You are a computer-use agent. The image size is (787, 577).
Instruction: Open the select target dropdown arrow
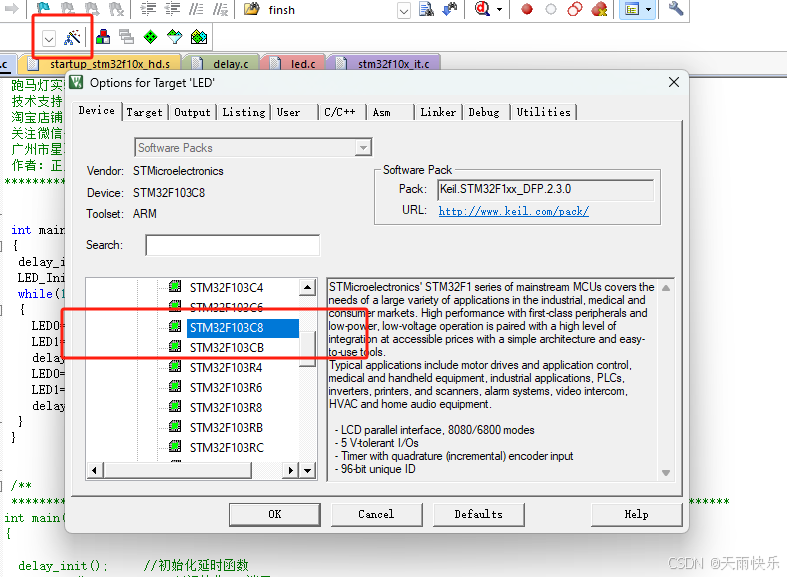point(49,38)
